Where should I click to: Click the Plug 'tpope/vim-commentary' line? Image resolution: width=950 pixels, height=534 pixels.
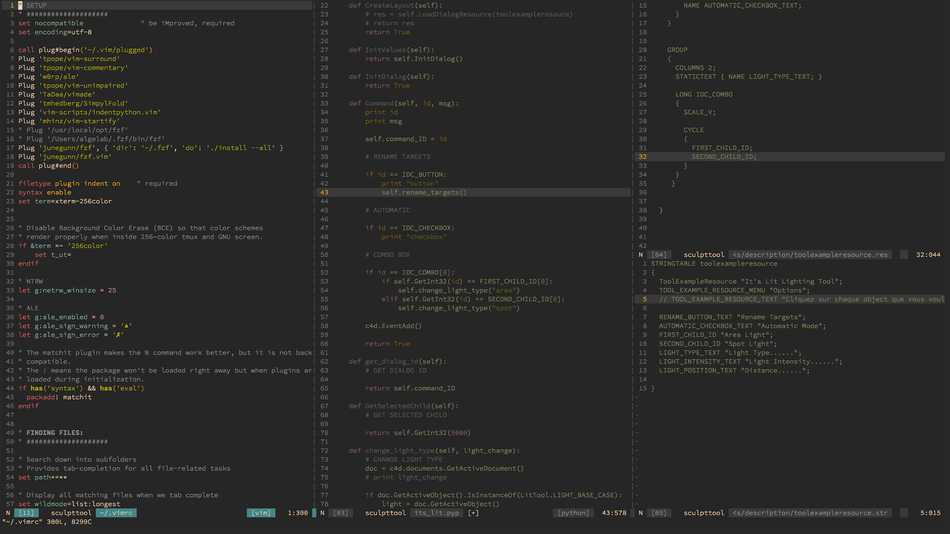click(x=73, y=68)
